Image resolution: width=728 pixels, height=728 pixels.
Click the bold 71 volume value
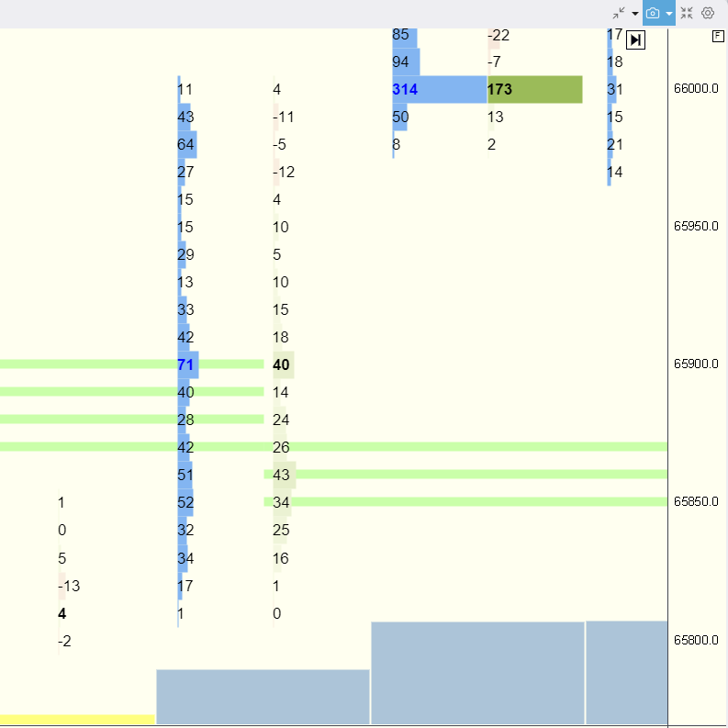coord(185,365)
